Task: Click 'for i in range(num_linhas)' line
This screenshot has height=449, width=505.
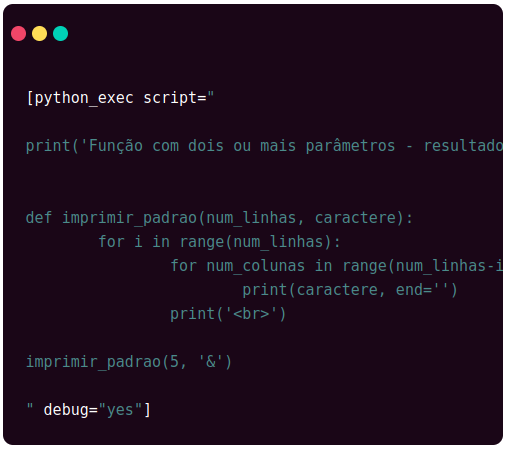Action: [x=219, y=242]
